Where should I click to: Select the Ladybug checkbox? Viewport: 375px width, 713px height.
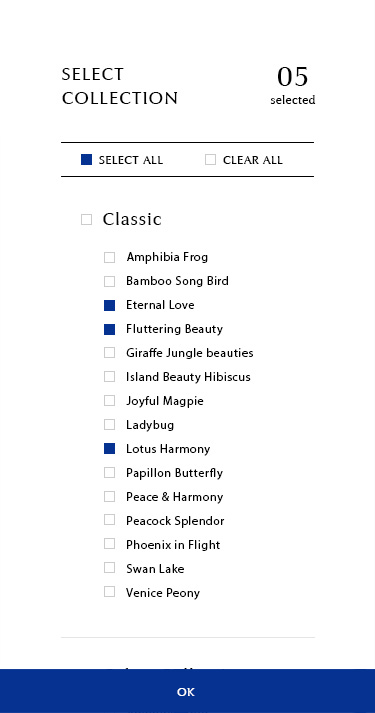(110, 425)
